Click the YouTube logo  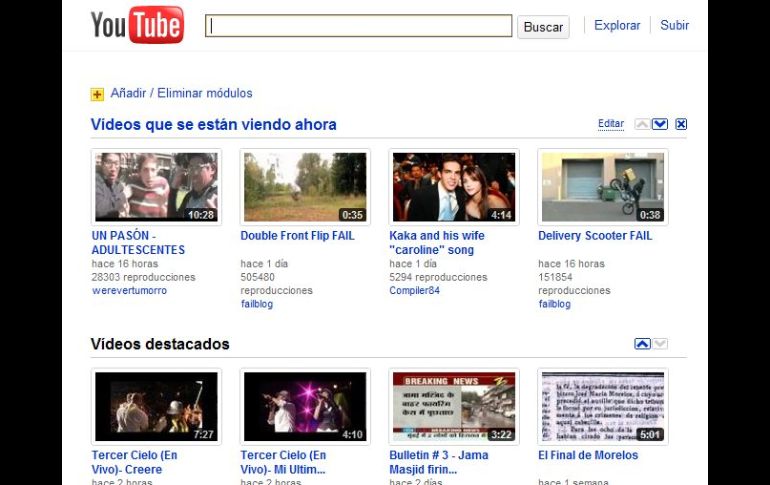(x=137, y=25)
